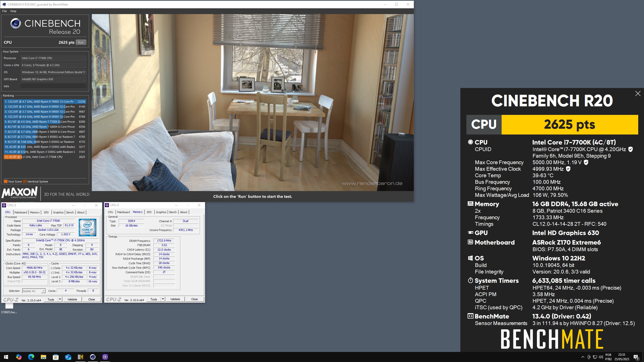
Task: Click Validate in right CPU-Z window
Action: (x=175, y=299)
